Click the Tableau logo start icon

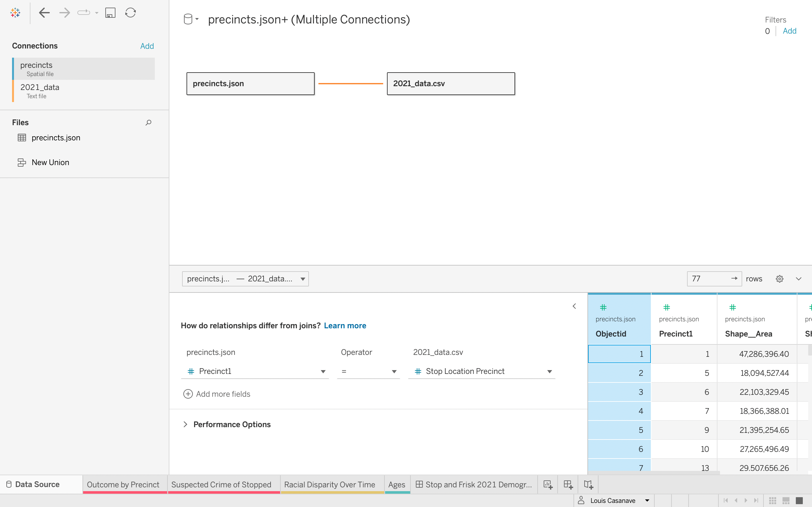(x=15, y=13)
